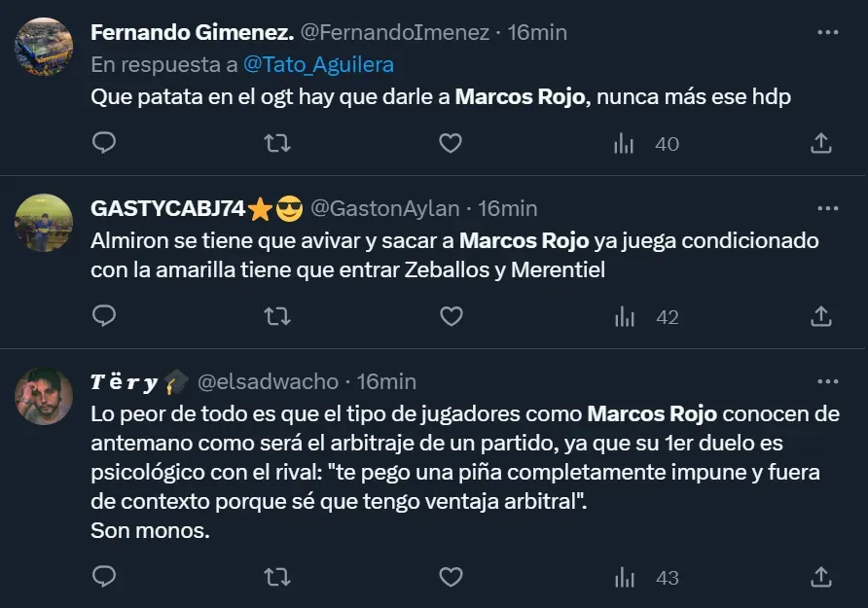This screenshot has width=868, height=608.
Task: Open the @Tato_Aguilera mention link
Action: click(x=318, y=64)
